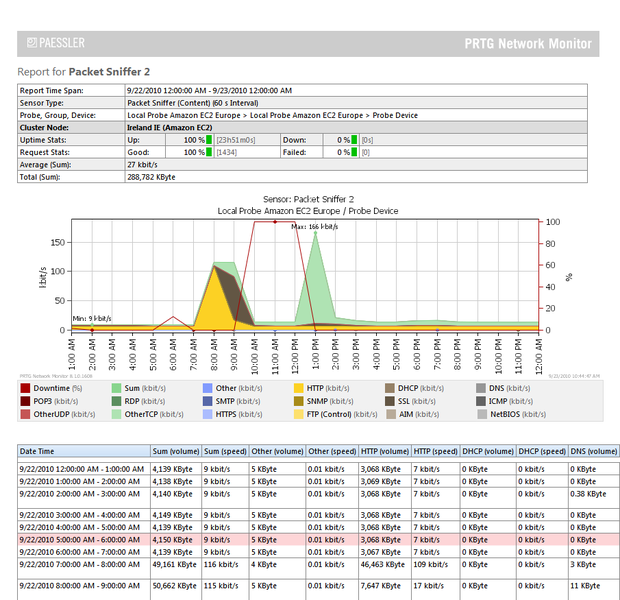Click the green Failed 0% status bar
620x600 pixels.
(x=354, y=152)
